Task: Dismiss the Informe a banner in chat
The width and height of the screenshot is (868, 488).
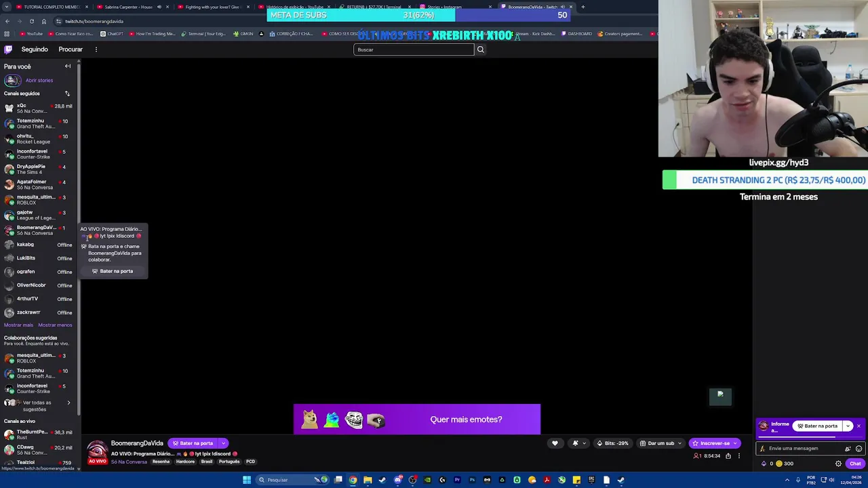Action: click(x=859, y=426)
